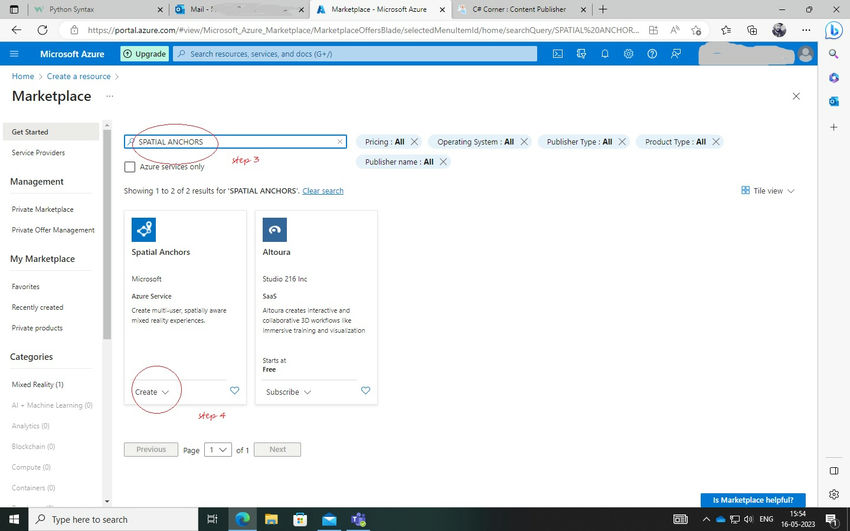Open Marketplace more options ellipsis
This screenshot has height=531, width=850.
point(110,96)
